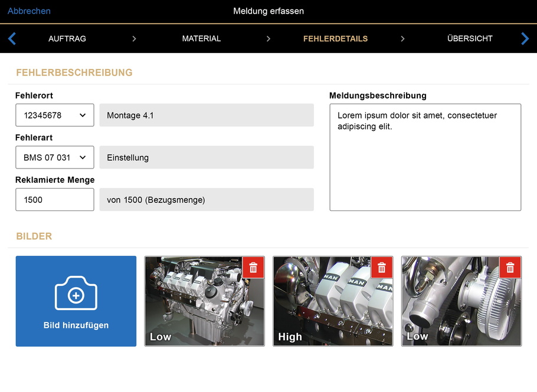
Task: Click the FEHLERBESCHREIBUNG heading
Action: click(x=74, y=73)
